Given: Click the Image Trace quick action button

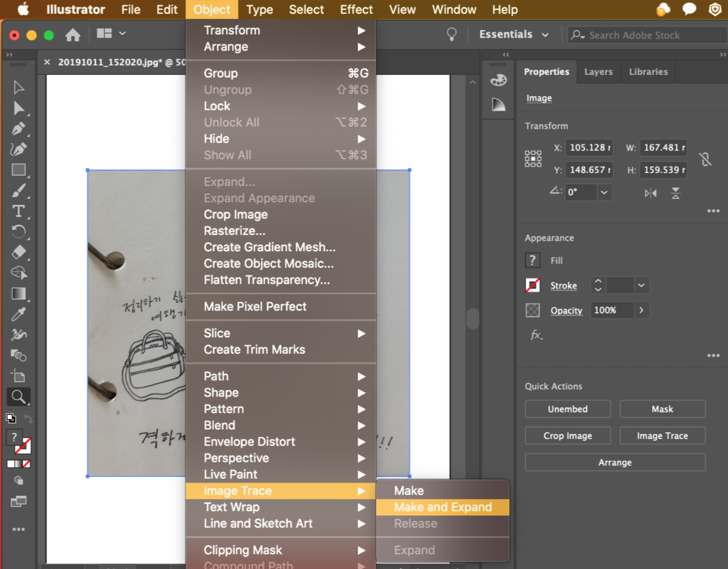Looking at the screenshot, I should [x=662, y=436].
